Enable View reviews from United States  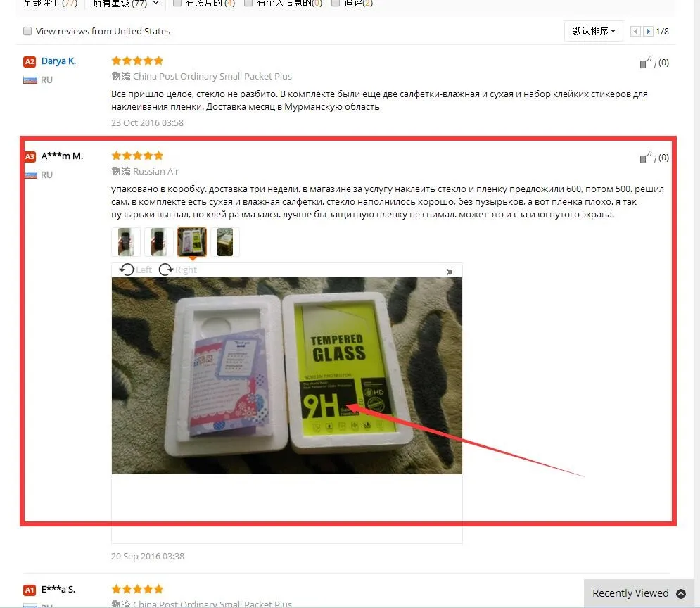(x=27, y=31)
